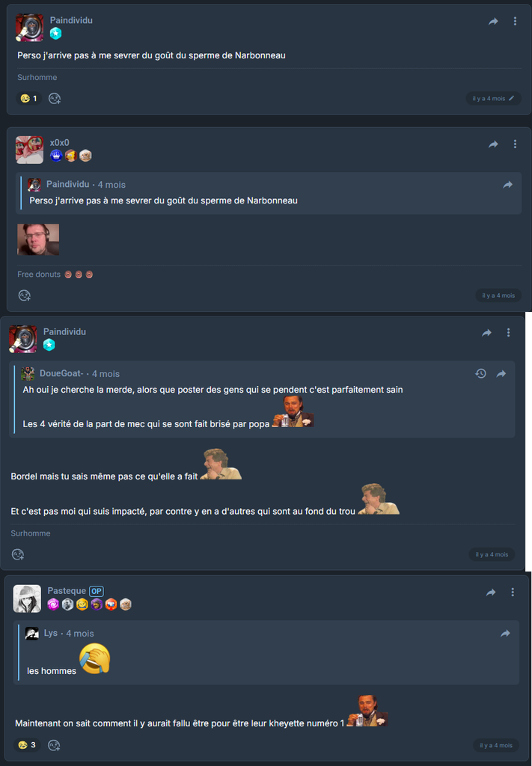
Task: Toggle the laughing reaction with count 3
Action: pyautogui.click(x=27, y=745)
